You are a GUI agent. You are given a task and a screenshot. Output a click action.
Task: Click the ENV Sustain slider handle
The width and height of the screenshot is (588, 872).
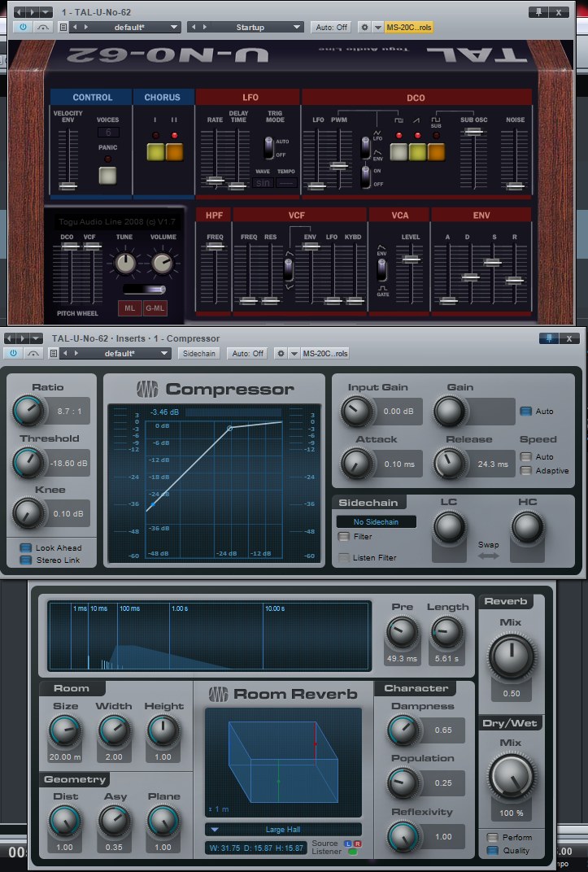point(492,262)
